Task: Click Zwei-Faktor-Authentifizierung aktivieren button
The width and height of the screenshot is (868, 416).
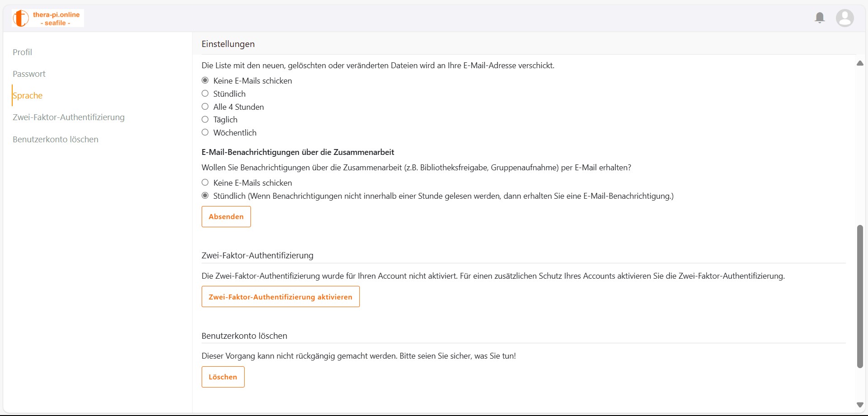Action: 280,297
